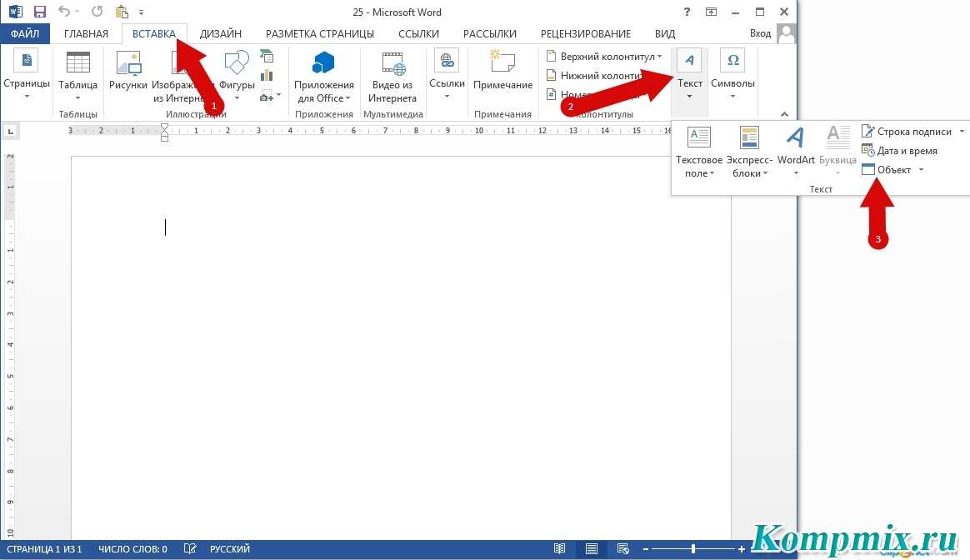970x560 pixels.
Task: Click ЧИСЛО СЛОВ: 0 word count
Action: (132, 549)
